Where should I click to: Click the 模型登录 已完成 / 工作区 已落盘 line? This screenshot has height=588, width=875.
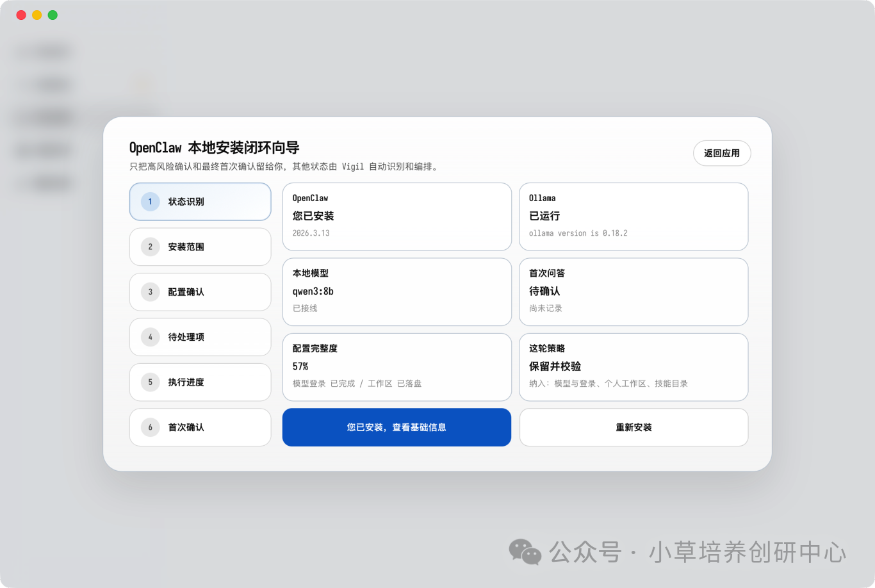357,384
